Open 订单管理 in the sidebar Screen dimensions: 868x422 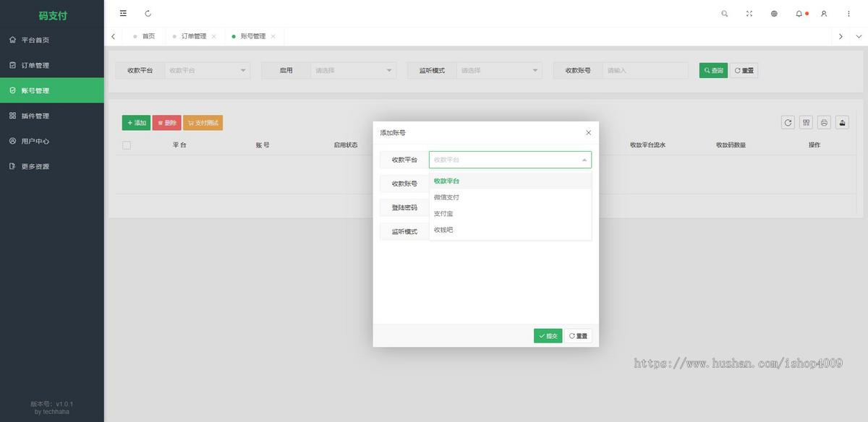pyautogui.click(x=52, y=65)
